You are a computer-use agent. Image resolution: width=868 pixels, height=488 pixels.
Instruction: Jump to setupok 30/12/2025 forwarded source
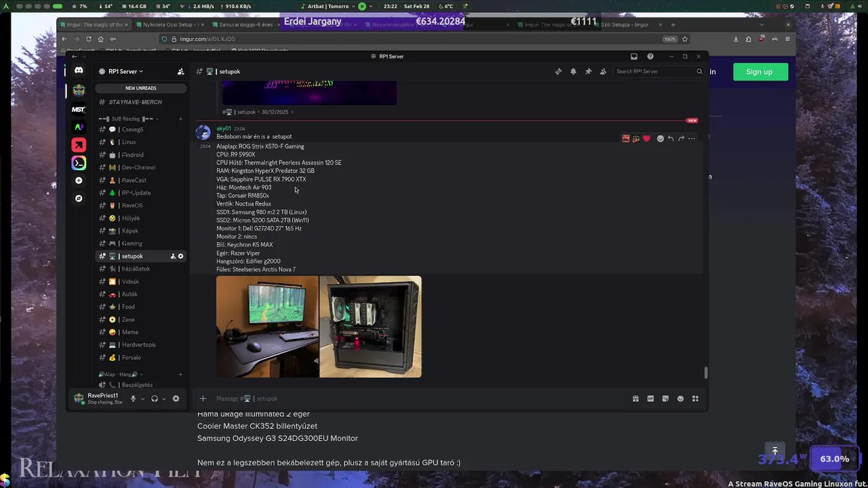(x=258, y=112)
